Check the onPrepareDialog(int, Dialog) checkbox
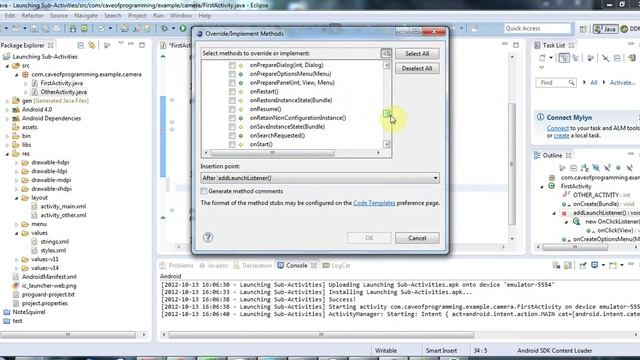Viewport: 640px width, 360px height. 232,65
